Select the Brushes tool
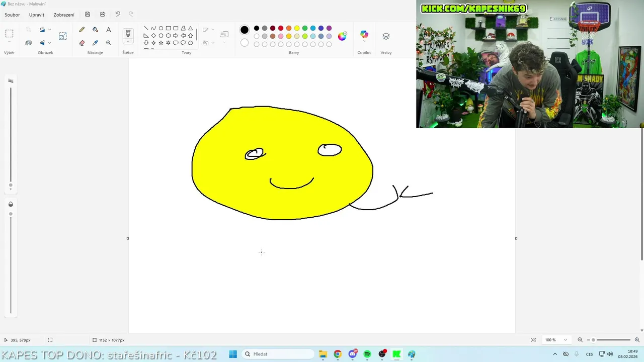The height and width of the screenshot is (362, 644). point(128,33)
